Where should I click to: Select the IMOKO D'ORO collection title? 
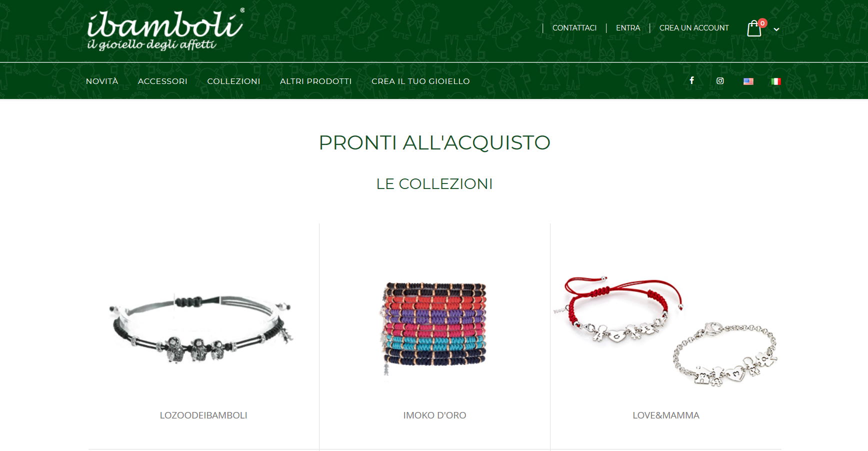434,415
